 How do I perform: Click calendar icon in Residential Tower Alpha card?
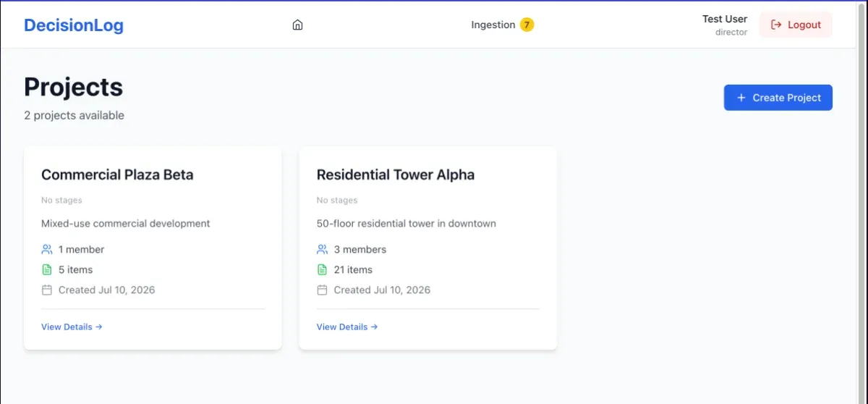pyautogui.click(x=323, y=290)
